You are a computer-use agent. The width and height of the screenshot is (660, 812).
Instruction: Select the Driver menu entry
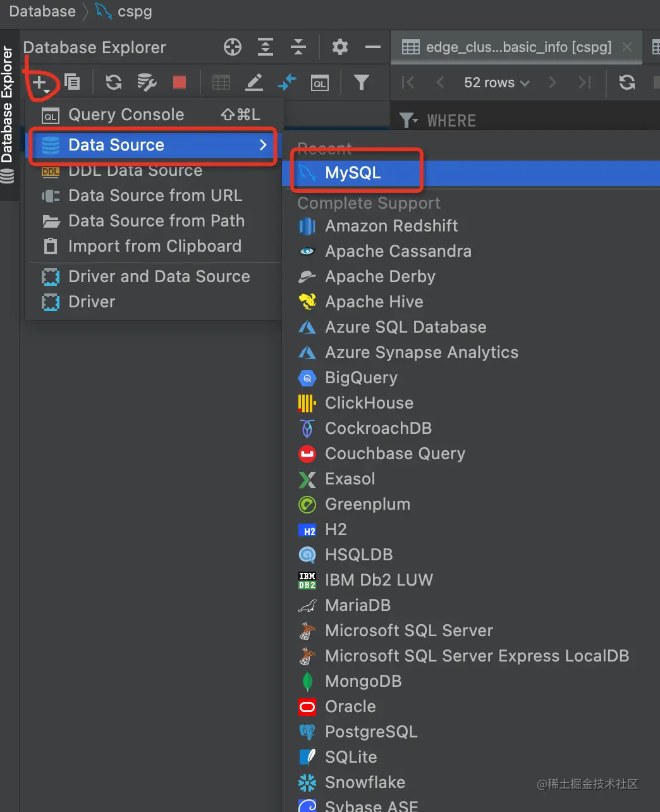click(x=153, y=302)
